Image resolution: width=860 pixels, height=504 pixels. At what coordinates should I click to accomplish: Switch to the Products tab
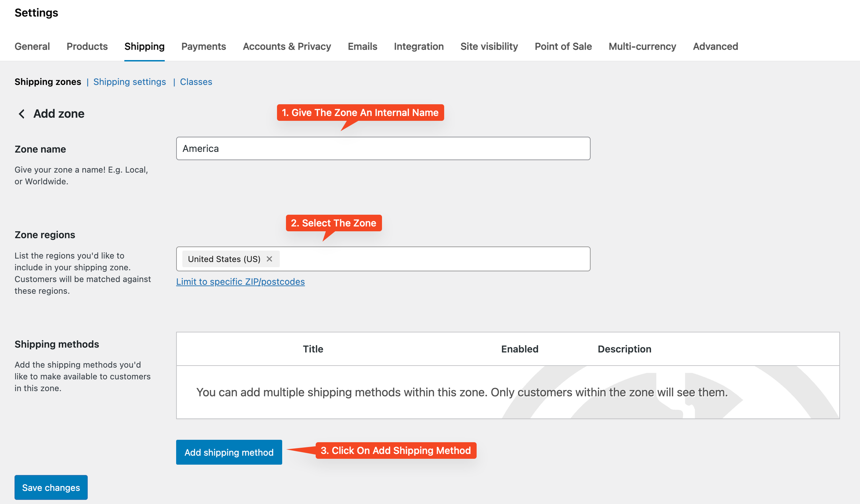[87, 46]
